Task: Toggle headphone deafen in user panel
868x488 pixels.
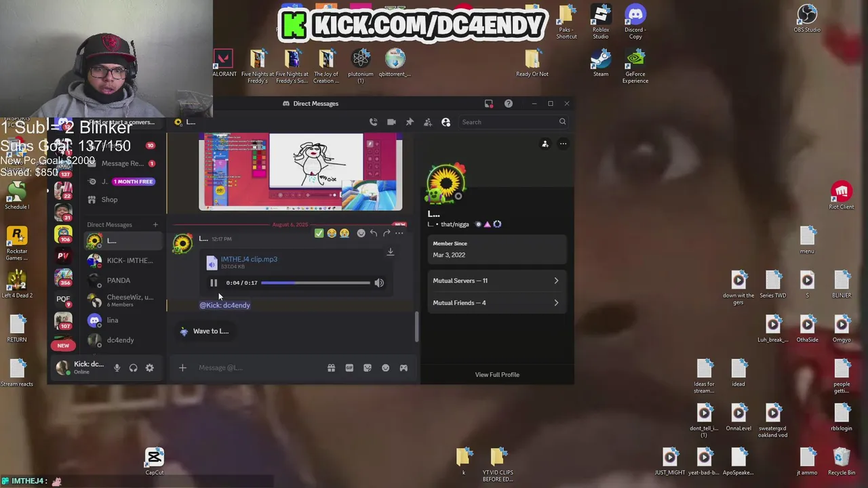Action: 133,368
